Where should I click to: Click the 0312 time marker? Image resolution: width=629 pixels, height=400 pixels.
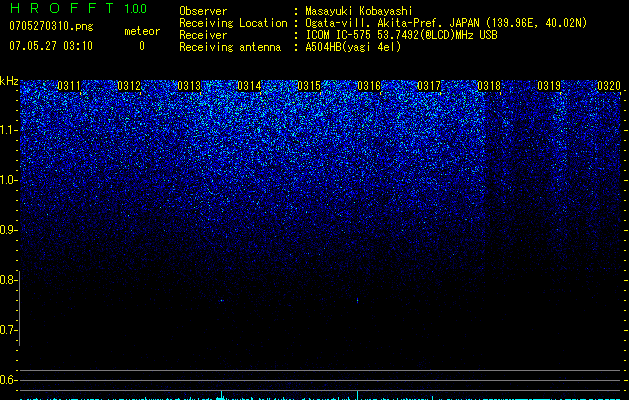tap(129, 86)
